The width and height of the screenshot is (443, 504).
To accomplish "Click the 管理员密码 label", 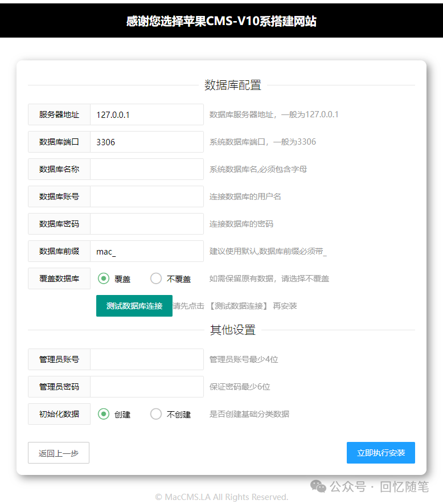I will pos(59,387).
